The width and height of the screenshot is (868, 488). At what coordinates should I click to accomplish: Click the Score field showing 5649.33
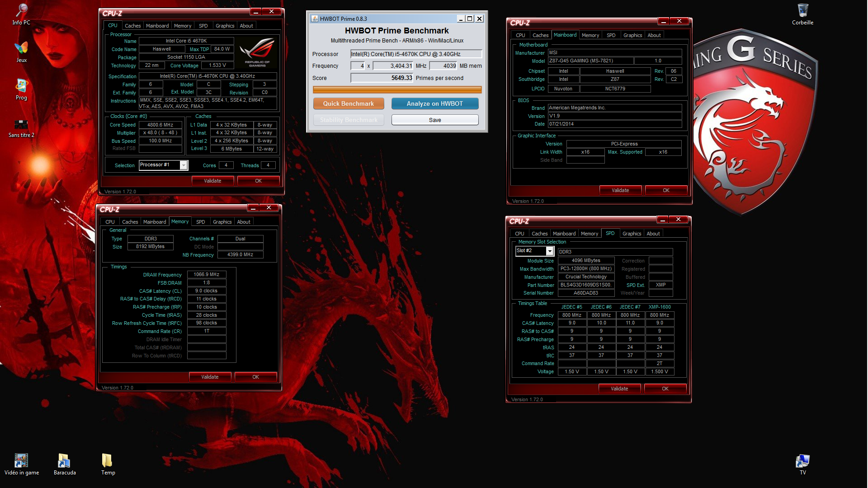pyautogui.click(x=382, y=78)
